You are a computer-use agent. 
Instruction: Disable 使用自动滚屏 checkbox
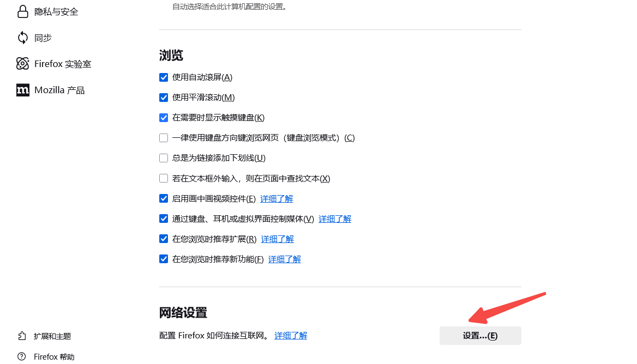164,77
